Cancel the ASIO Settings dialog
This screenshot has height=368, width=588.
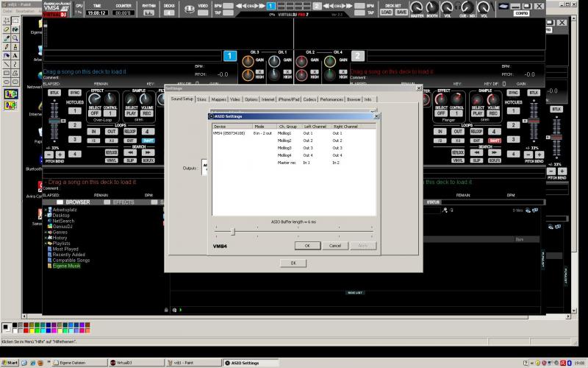coord(335,246)
